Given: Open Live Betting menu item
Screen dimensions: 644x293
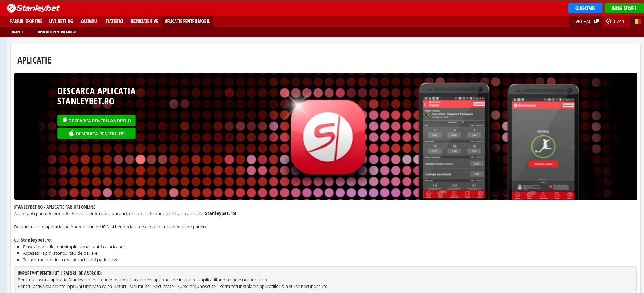Looking at the screenshot, I should [x=61, y=21].
